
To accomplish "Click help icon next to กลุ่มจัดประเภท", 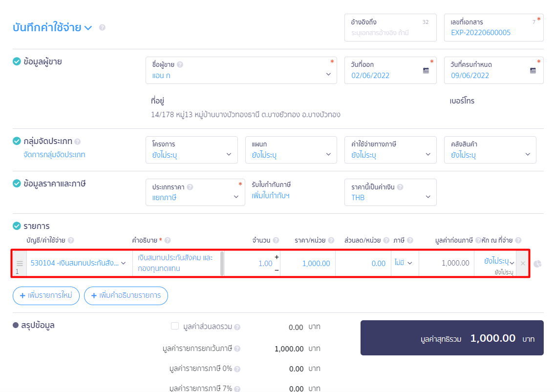I will tap(77, 142).
